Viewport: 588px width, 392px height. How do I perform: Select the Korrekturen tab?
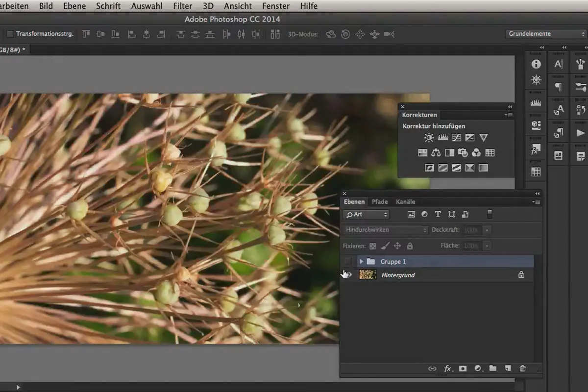pyautogui.click(x=419, y=115)
